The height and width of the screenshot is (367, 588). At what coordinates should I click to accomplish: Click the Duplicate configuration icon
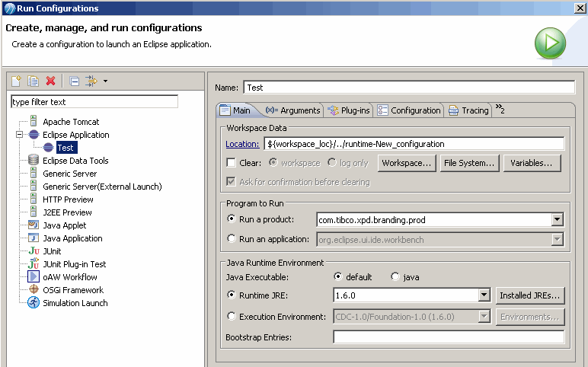tap(33, 81)
